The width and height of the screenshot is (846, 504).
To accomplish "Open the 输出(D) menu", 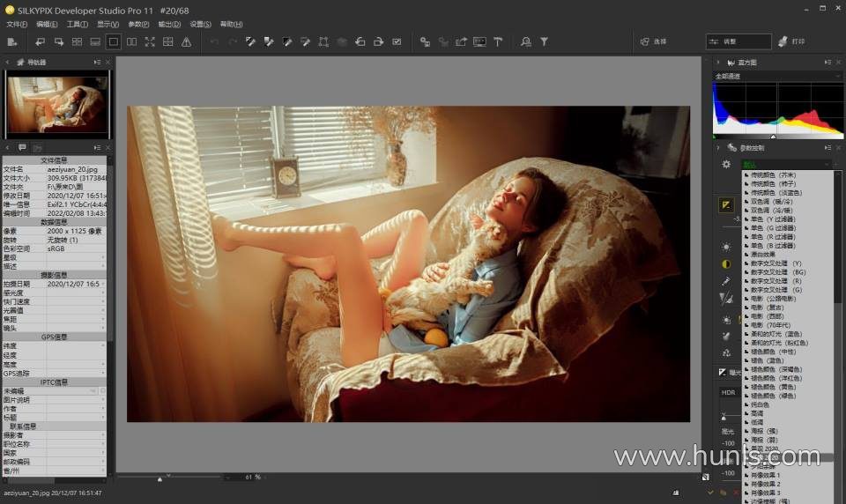I will [169, 25].
